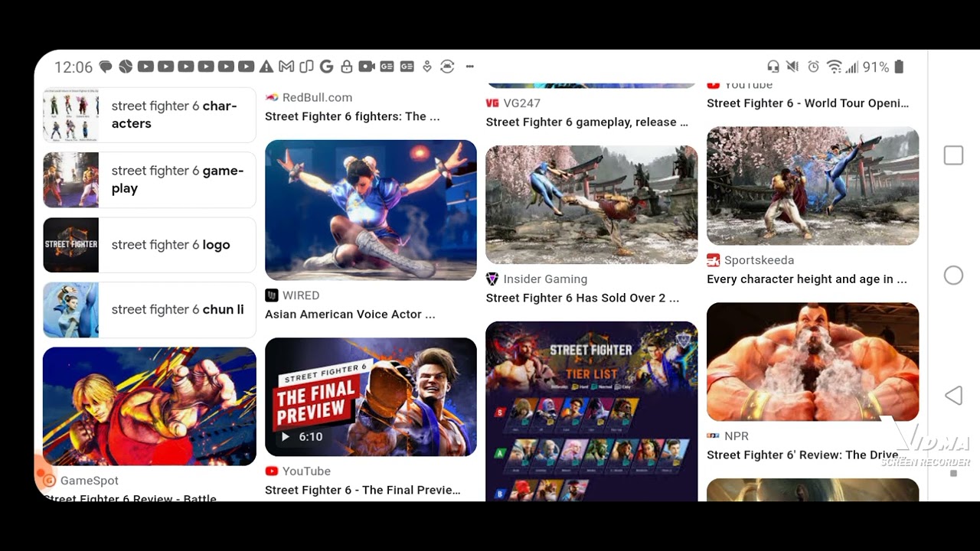Tap the Google G notification icon
The width and height of the screenshot is (980, 551).
(x=326, y=67)
